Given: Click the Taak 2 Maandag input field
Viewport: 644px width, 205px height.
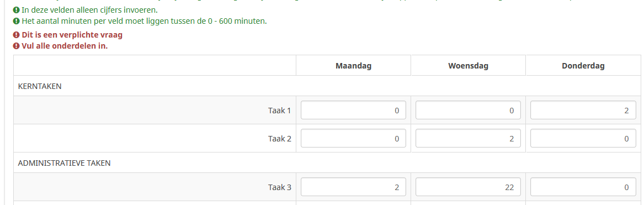Looking at the screenshot, I should [353, 138].
